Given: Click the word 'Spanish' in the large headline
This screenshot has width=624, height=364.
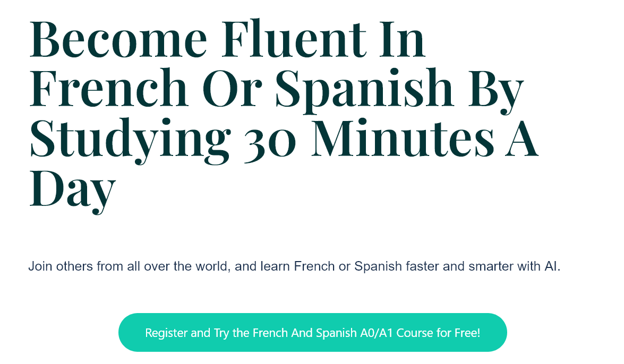Looking at the screenshot, I should tap(364, 91).
